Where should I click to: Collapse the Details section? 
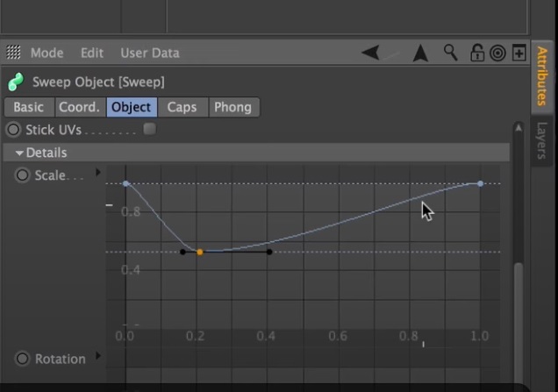(x=19, y=153)
